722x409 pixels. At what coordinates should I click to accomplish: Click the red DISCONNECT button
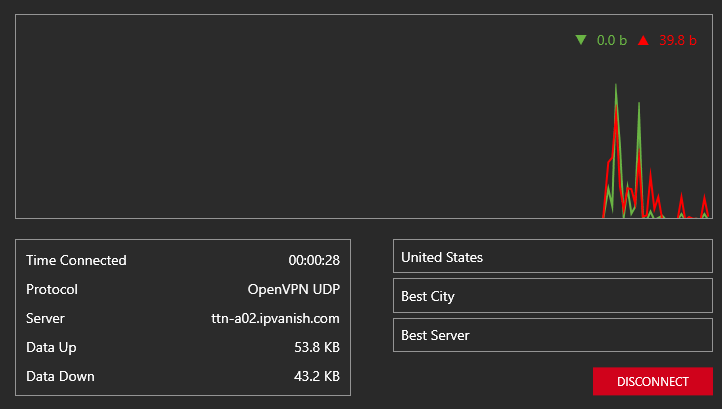[x=652, y=381]
